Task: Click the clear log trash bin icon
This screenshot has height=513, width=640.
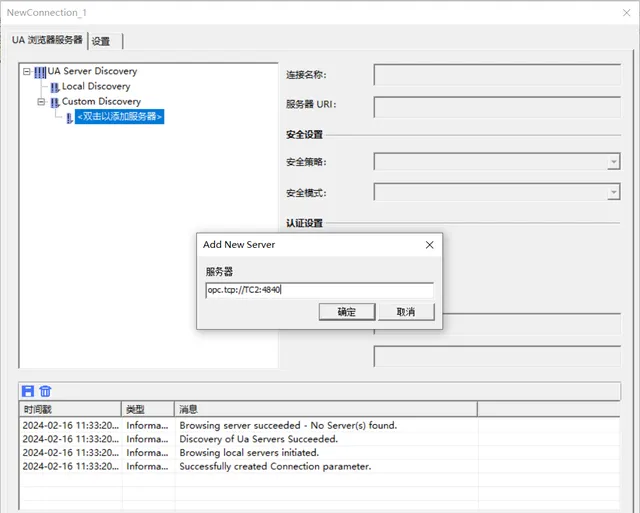Action: (x=45, y=391)
